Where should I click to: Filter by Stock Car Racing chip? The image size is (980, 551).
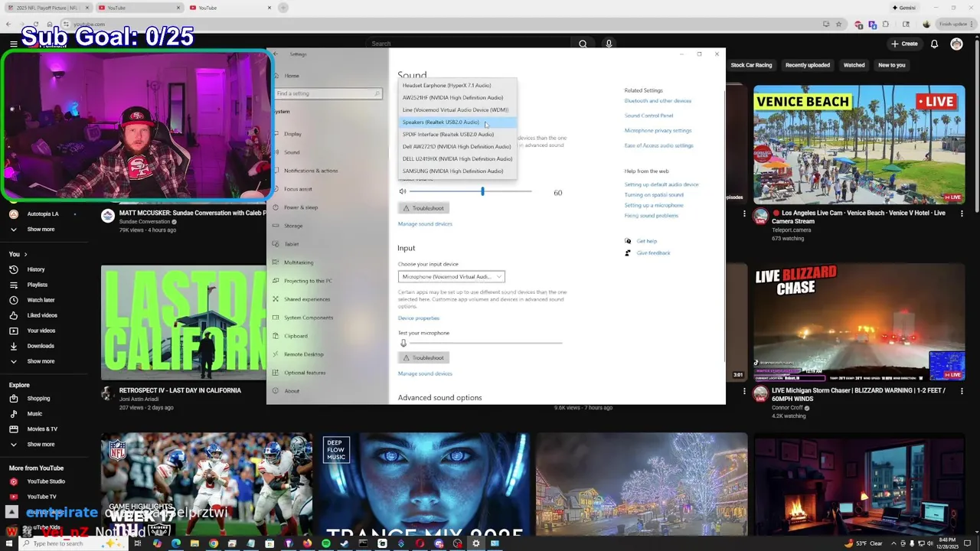(751, 65)
